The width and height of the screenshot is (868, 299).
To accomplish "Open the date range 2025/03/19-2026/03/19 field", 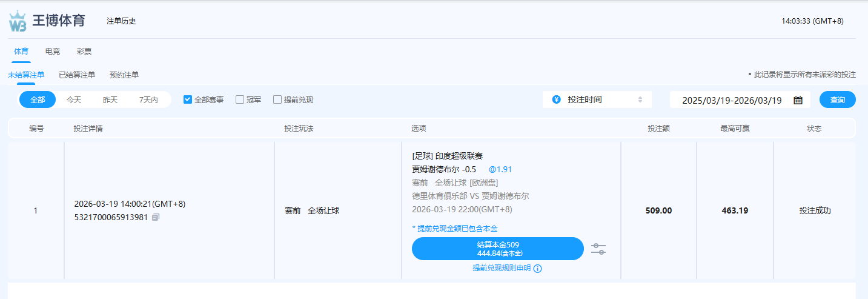I will tap(731, 100).
